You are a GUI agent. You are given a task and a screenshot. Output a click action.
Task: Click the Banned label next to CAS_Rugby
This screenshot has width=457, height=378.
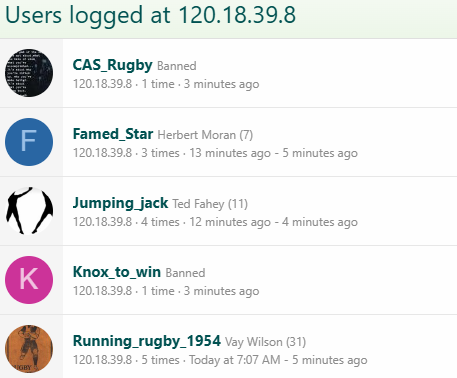coord(177,66)
